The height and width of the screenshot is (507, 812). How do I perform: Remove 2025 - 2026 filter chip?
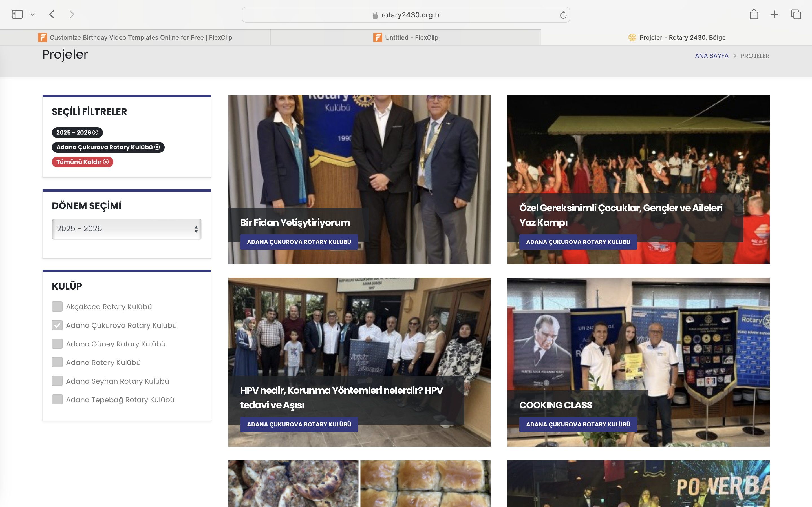pos(95,132)
